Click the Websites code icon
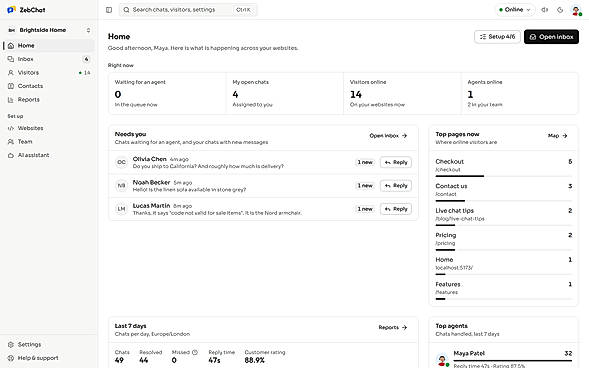589x368 pixels. pyautogui.click(x=11, y=128)
